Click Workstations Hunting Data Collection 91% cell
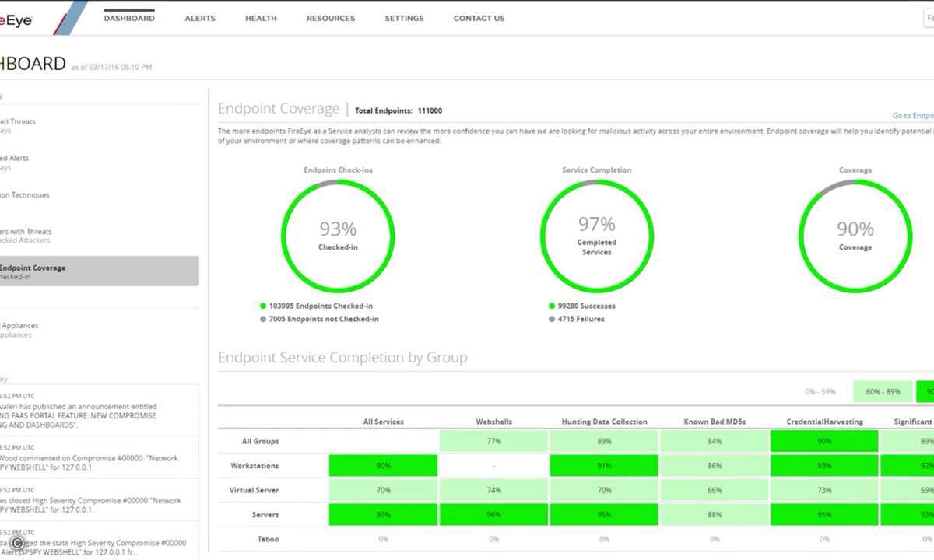 [604, 466]
